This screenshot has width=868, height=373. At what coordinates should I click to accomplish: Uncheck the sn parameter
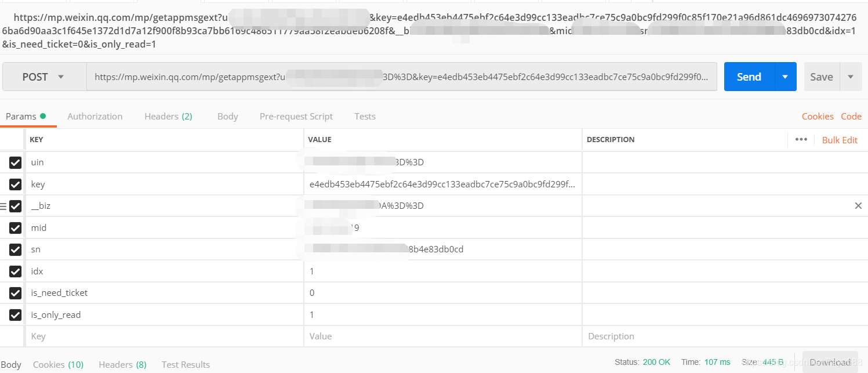[x=15, y=249]
